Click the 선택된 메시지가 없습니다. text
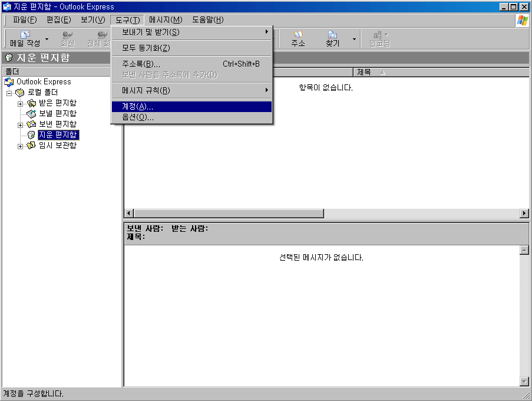Screen dimensions: 532x401 321,258
